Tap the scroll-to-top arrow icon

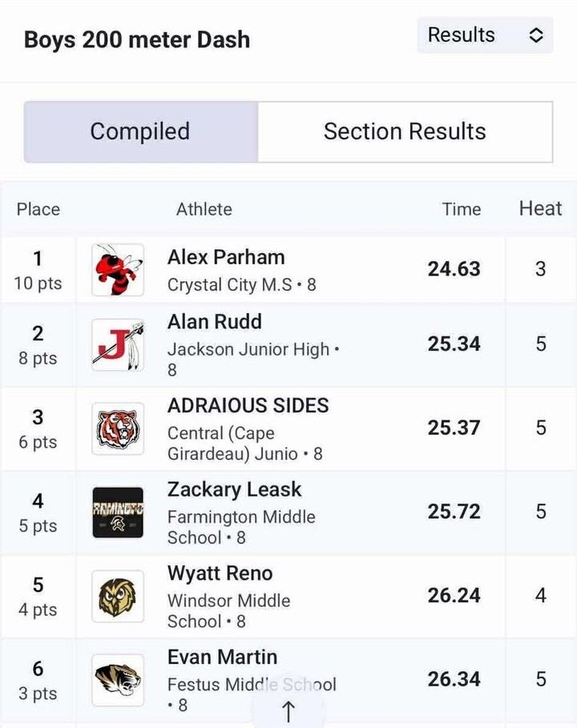tap(288, 711)
